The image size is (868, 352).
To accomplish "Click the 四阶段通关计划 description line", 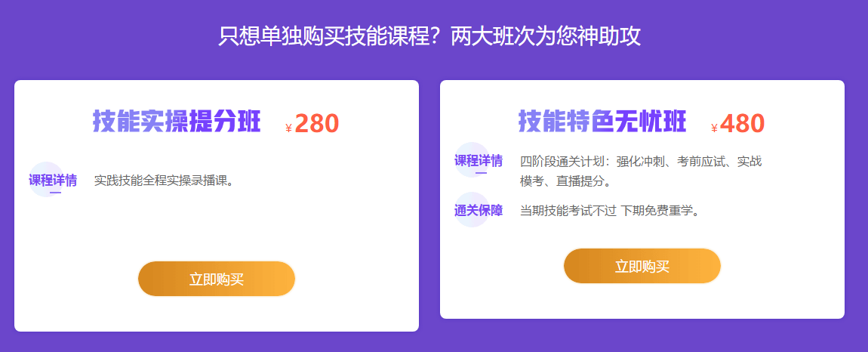I will [x=641, y=161].
